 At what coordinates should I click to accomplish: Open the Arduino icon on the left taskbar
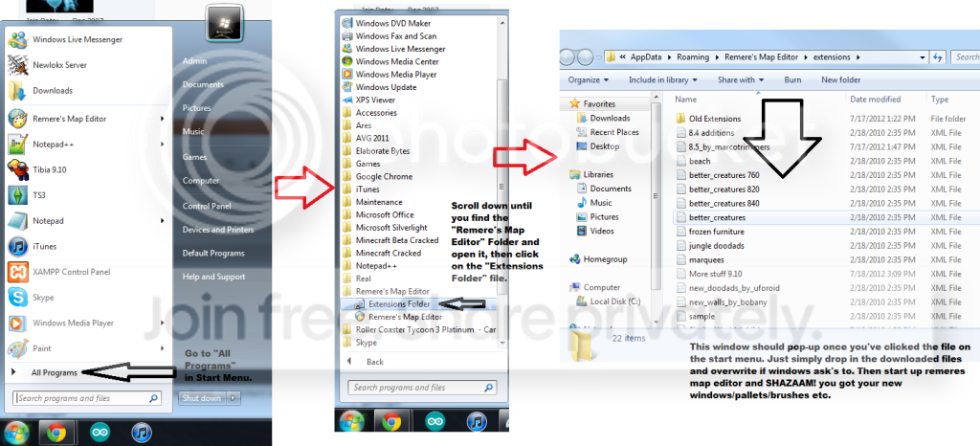click(99, 433)
